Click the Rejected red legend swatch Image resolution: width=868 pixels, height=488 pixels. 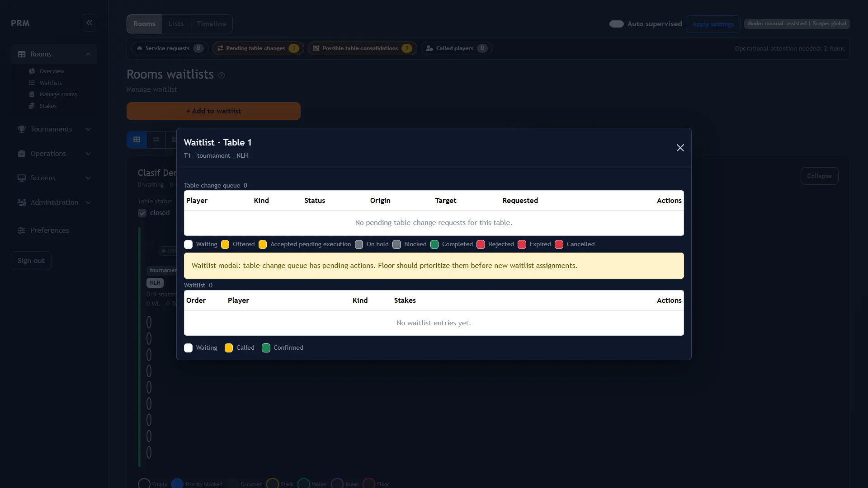(481, 244)
